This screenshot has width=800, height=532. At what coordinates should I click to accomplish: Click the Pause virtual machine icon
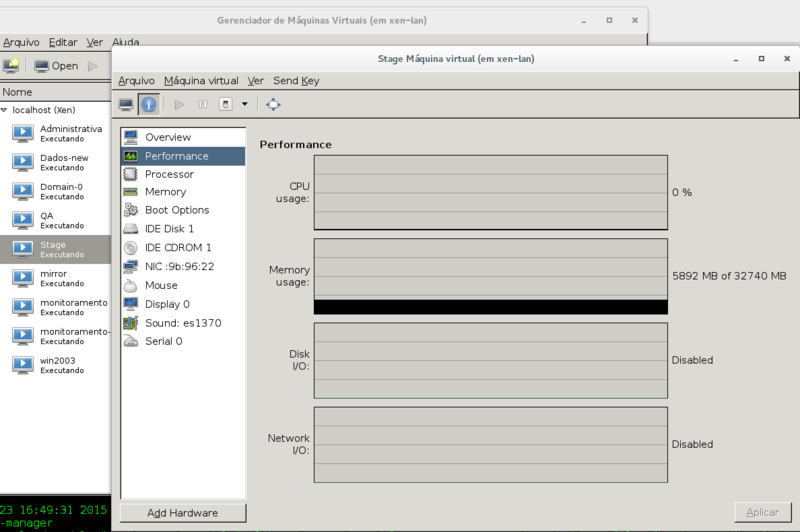[x=203, y=105]
